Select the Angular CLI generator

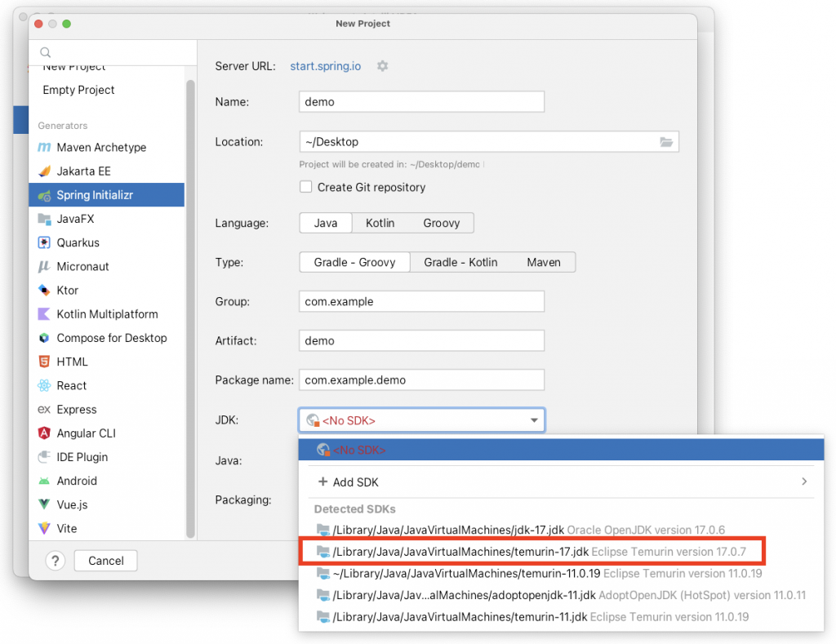click(107, 433)
